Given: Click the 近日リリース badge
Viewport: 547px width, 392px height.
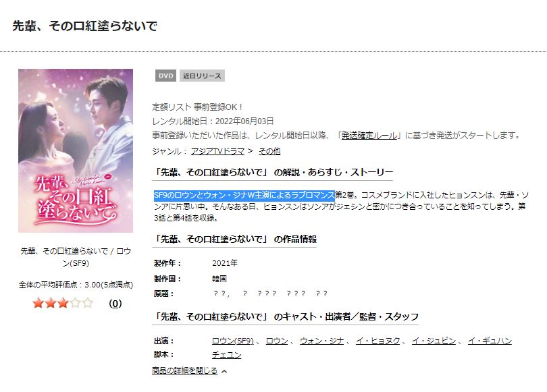Looking at the screenshot, I should point(202,76).
